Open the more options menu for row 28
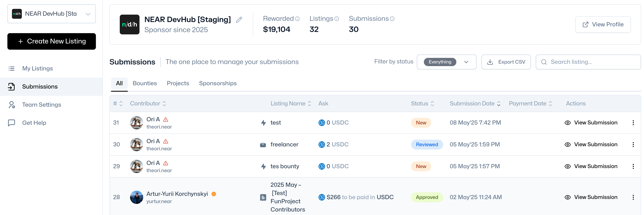Screen dimensions: 644x215 pos(633,197)
